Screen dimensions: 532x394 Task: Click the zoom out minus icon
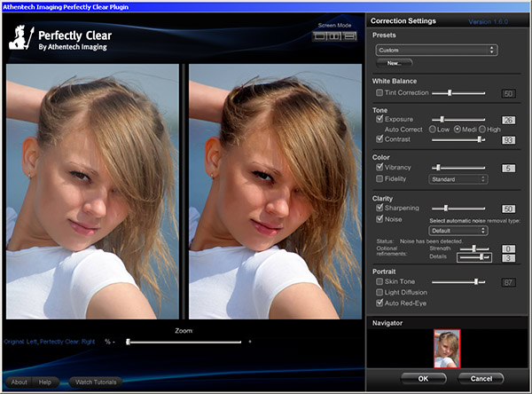[114, 342]
